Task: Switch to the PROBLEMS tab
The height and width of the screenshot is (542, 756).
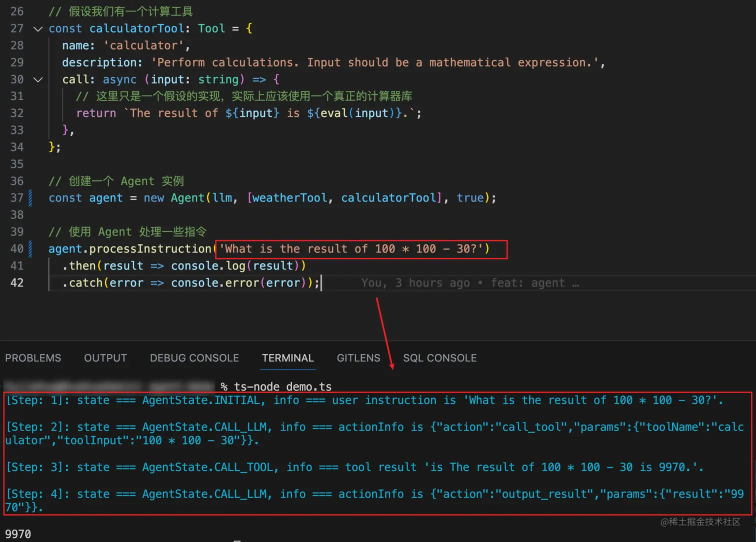Action: [33, 358]
